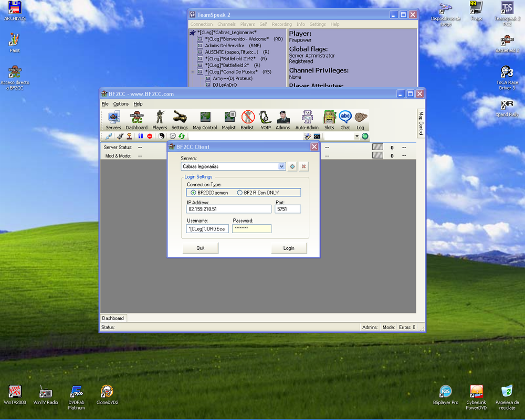Open the Auto-Admin robot icon

tap(307, 120)
